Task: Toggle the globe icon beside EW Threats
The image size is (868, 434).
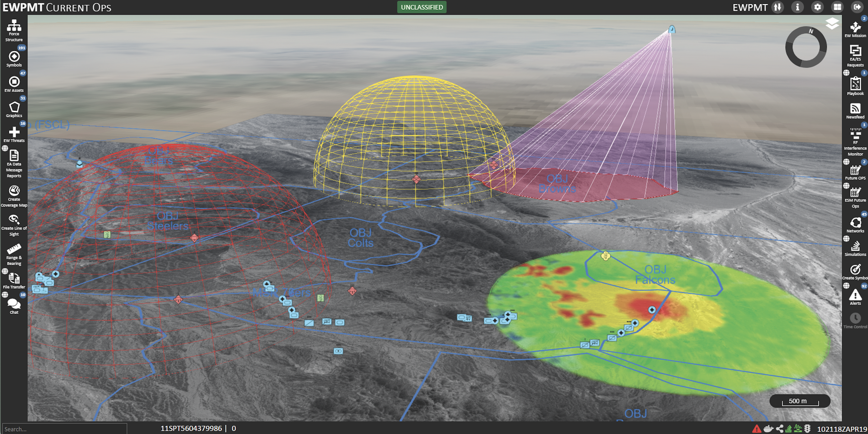Action: 5,148
